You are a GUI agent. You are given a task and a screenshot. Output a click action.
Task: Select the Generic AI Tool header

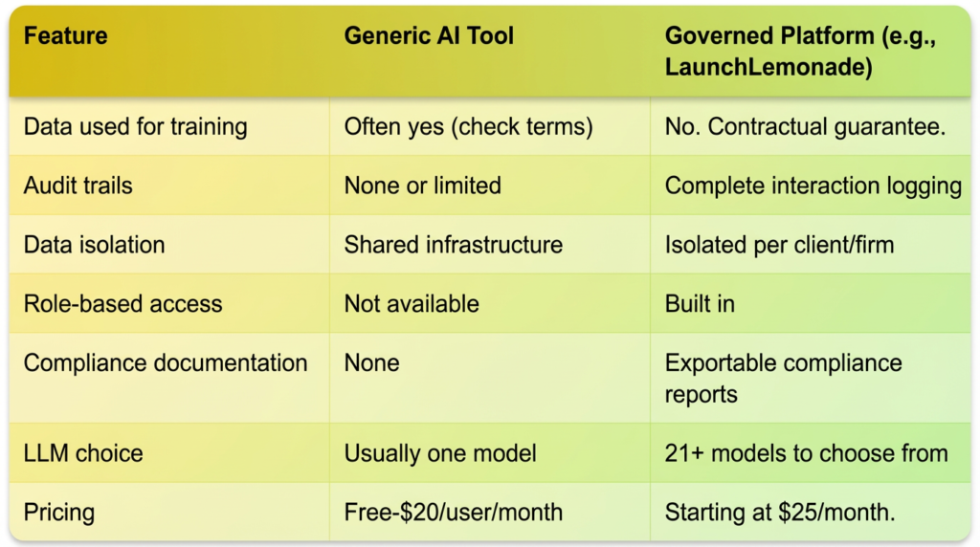[429, 37]
